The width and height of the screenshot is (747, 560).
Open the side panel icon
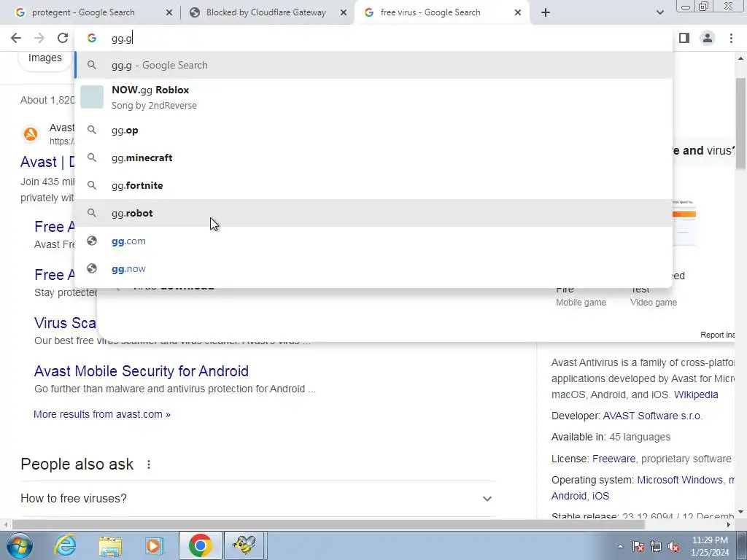684,38
